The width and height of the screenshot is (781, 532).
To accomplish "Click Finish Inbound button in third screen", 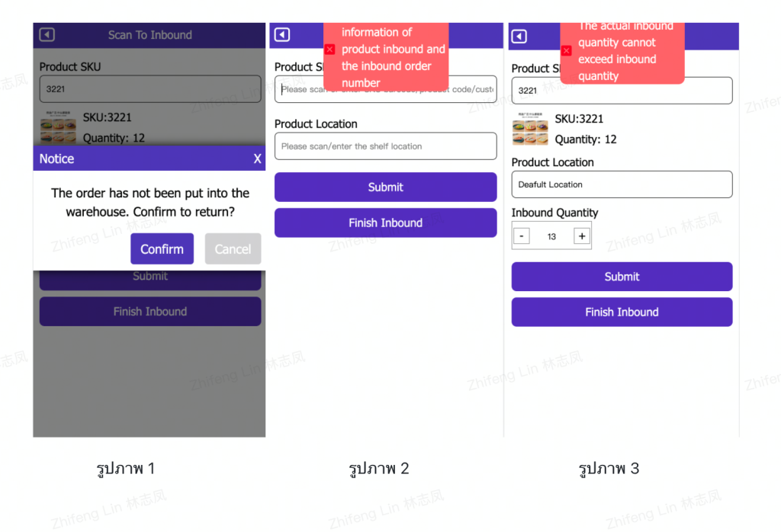I will pyautogui.click(x=622, y=312).
